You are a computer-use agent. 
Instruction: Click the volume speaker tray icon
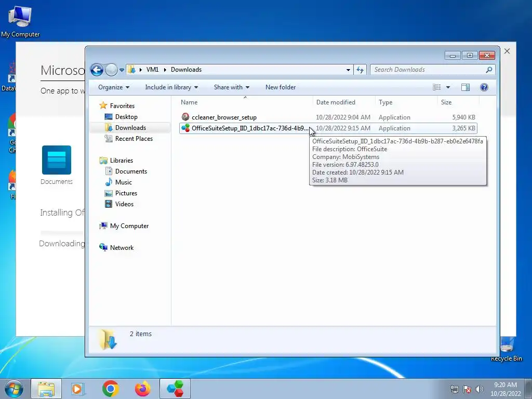coord(480,389)
